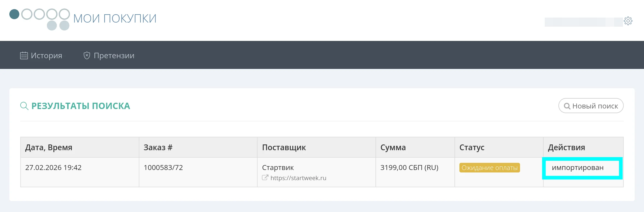Click the shield icon next to Претензии

click(x=87, y=55)
